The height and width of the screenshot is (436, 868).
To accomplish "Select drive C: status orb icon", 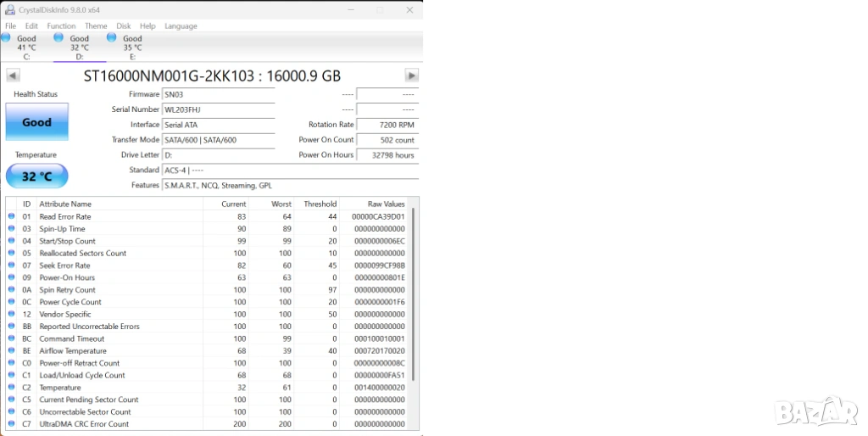I will click(6, 37).
